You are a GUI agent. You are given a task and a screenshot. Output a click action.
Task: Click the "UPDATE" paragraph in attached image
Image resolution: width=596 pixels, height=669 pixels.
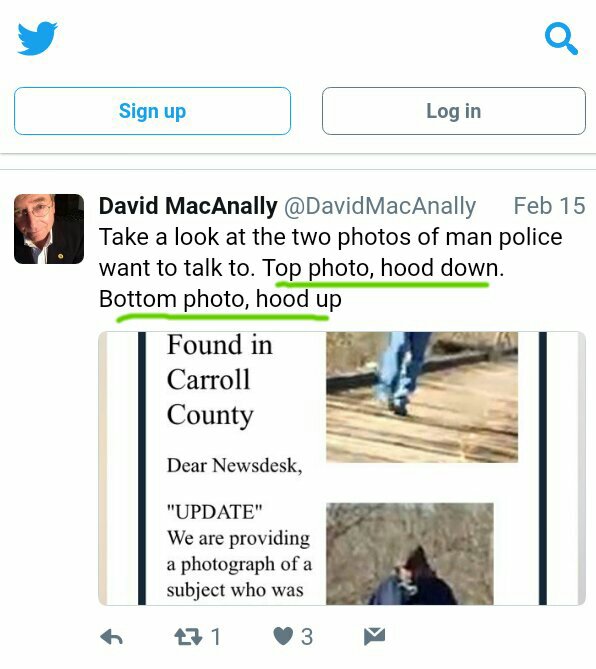(239, 551)
